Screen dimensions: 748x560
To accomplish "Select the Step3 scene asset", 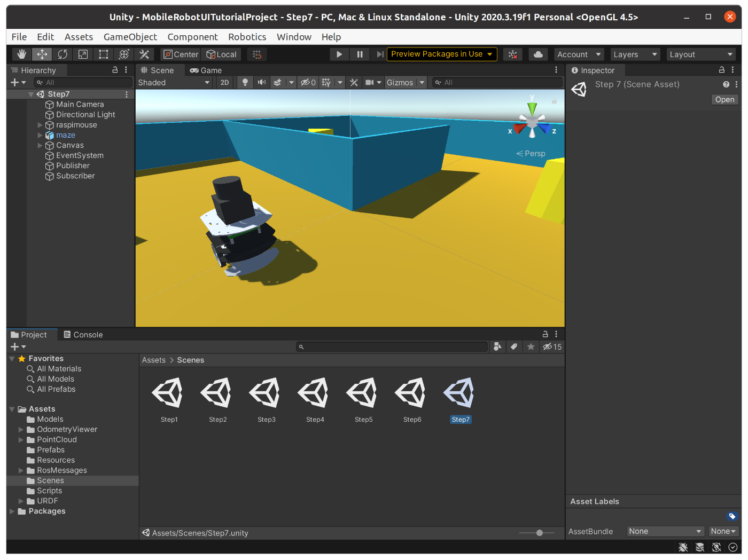I will (267, 400).
